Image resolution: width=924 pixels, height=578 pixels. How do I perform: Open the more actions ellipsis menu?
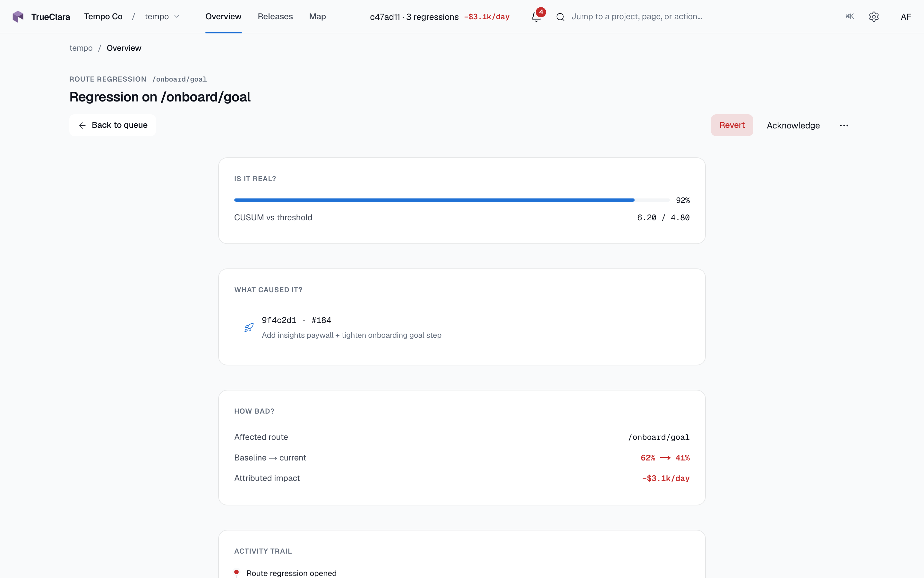(844, 125)
